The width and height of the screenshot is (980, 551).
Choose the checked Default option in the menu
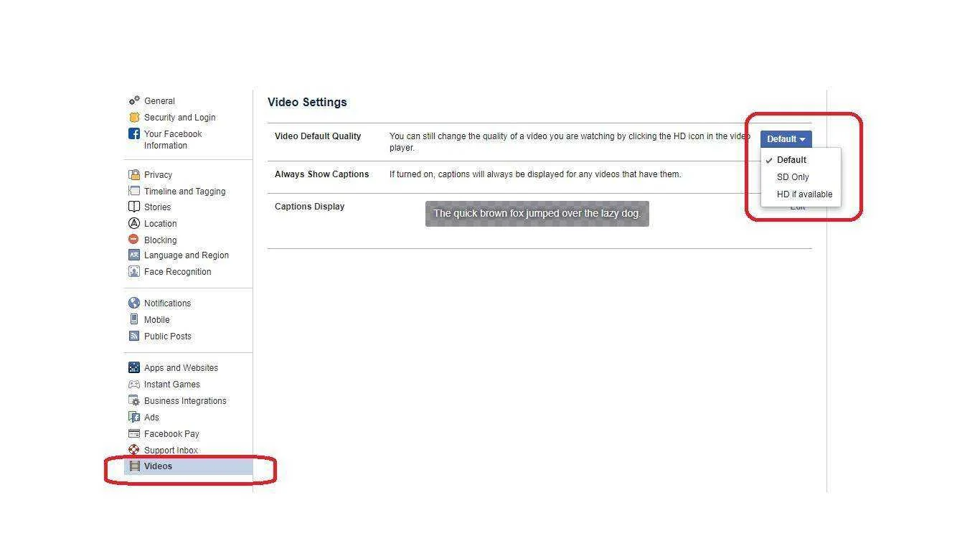[801, 160]
